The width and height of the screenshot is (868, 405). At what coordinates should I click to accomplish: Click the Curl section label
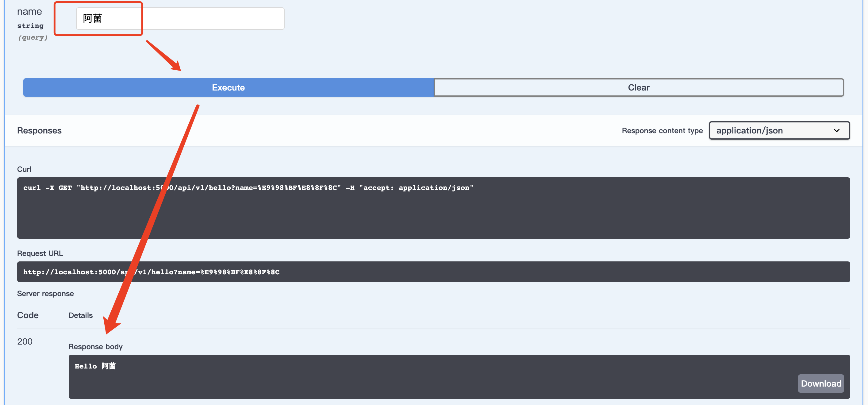pyautogui.click(x=24, y=169)
